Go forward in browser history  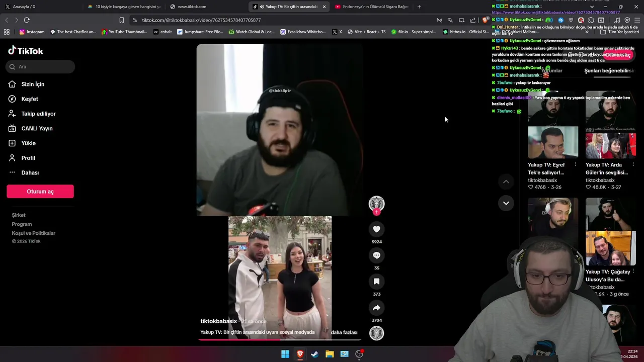coord(17,20)
